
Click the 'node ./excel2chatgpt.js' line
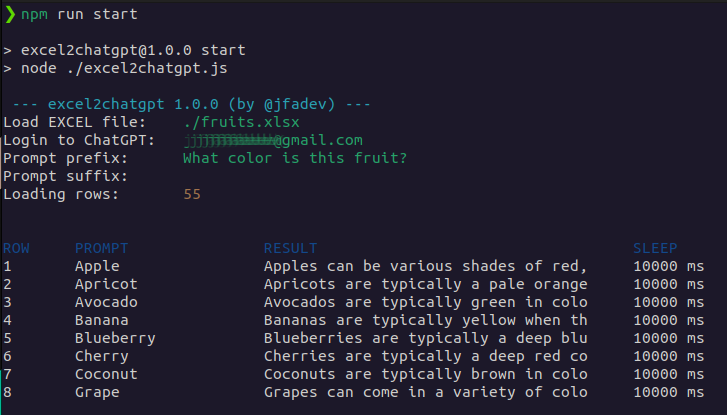pyautogui.click(x=115, y=68)
